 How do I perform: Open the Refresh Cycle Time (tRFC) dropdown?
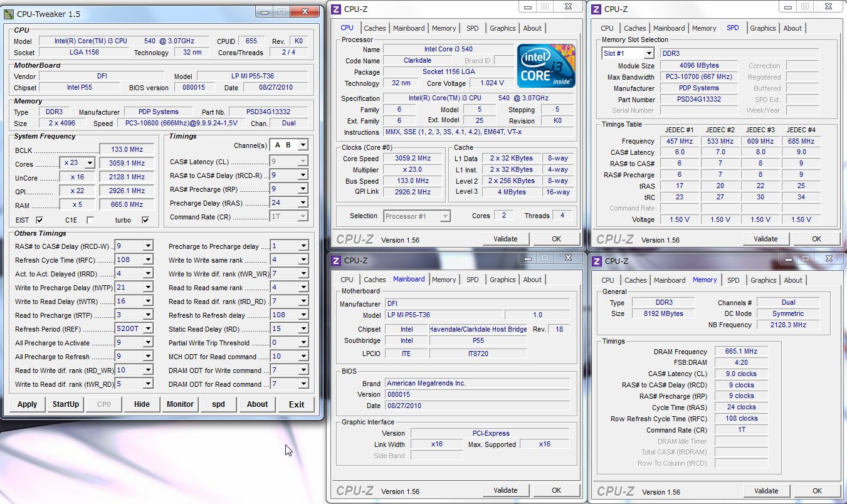[x=148, y=260]
